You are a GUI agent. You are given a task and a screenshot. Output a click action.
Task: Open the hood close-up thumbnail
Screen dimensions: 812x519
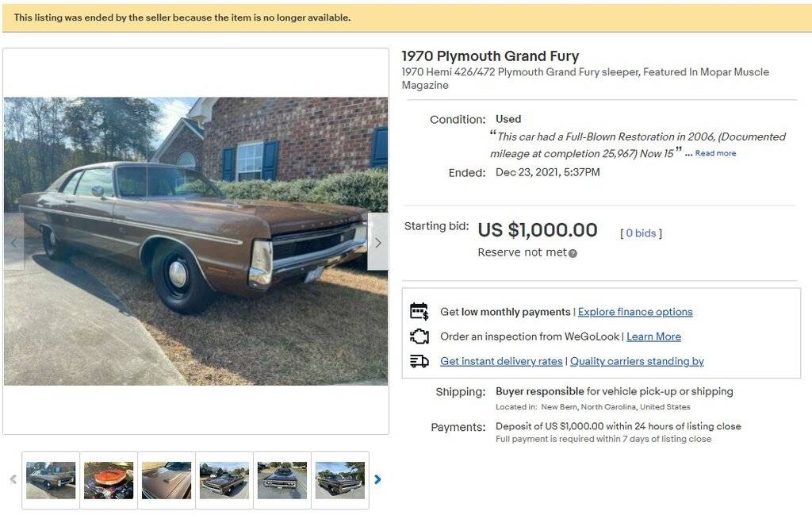pyautogui.click(x=167, y=479)
